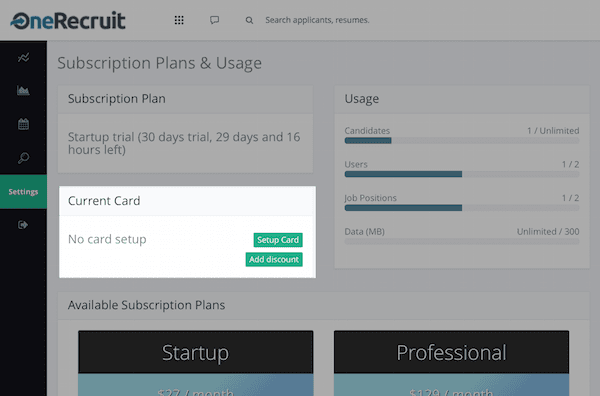The height and width of the screenshot is (396, 600).
Task: Select the Startup plan card header
Action: pyautogui.click(x=196, y=352)
